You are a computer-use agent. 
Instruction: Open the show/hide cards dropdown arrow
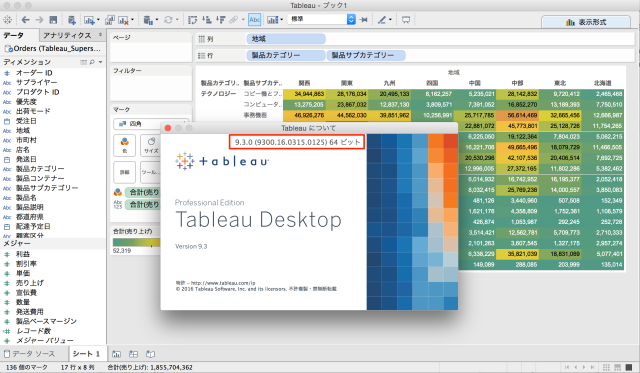pyautogui.click(x=282, y=20)
